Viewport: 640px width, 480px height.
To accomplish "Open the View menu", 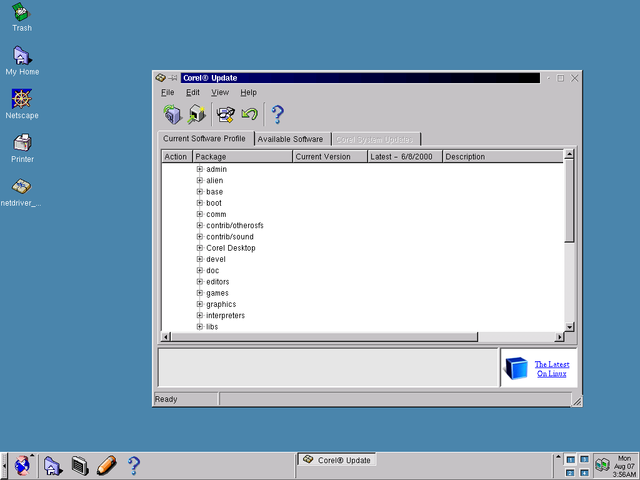I will pos(220,93).
